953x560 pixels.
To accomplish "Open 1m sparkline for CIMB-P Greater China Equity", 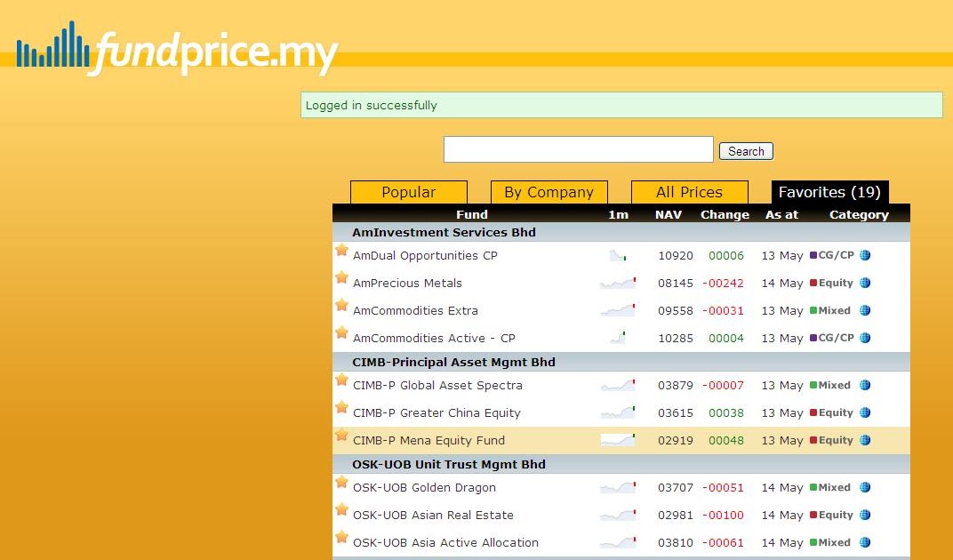I will click(618, 412).
